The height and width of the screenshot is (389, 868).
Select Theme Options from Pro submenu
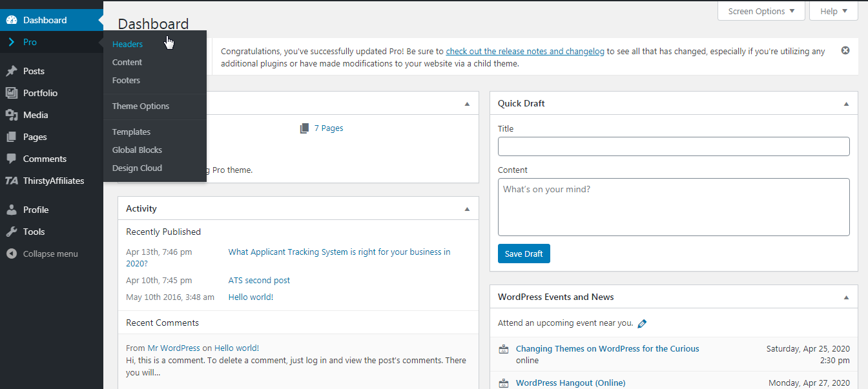point(141,106)
